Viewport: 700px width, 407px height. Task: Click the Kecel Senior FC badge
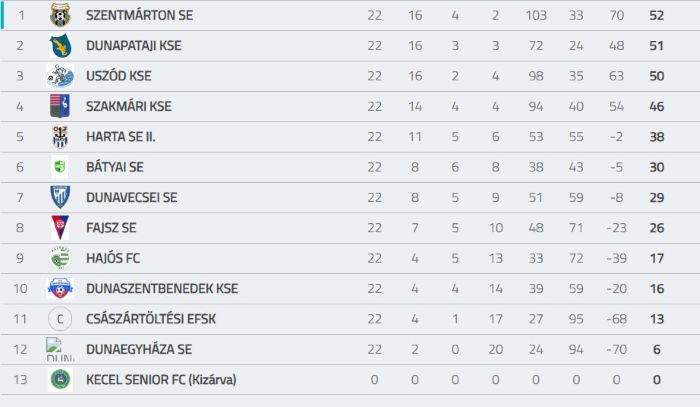pyautogui.click(x=60, y=379)
